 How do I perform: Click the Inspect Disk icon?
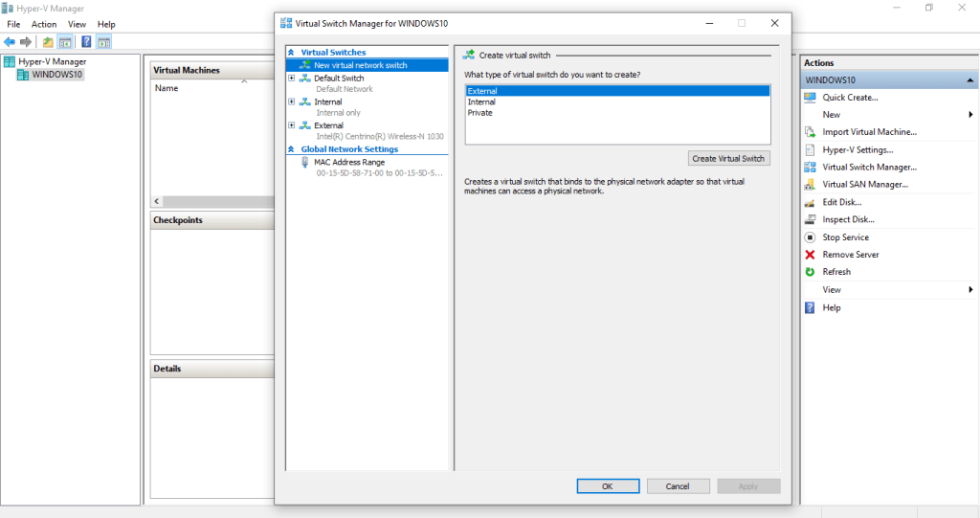point(810,220)
